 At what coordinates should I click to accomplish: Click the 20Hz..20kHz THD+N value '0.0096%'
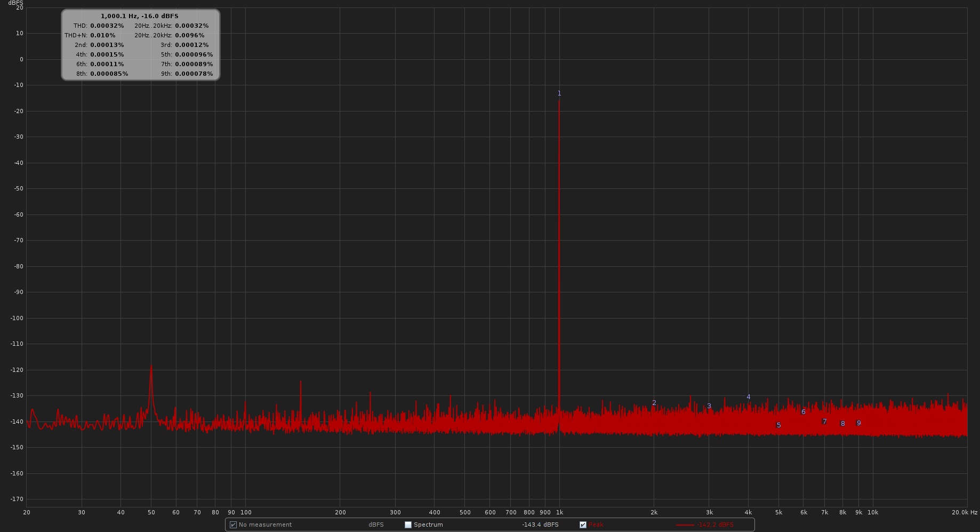pyautogui.click(x=190, y=35)
